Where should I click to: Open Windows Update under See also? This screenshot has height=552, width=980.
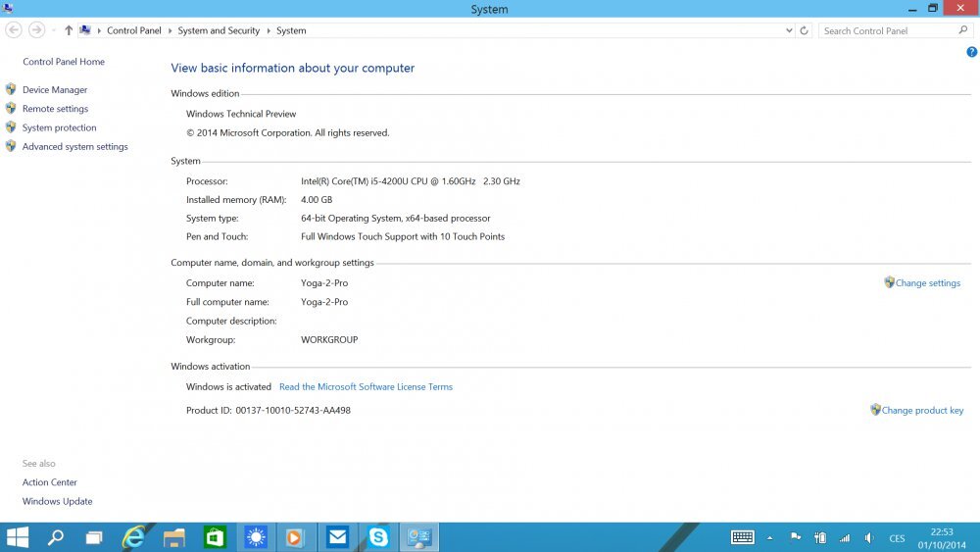click(58, 501)
